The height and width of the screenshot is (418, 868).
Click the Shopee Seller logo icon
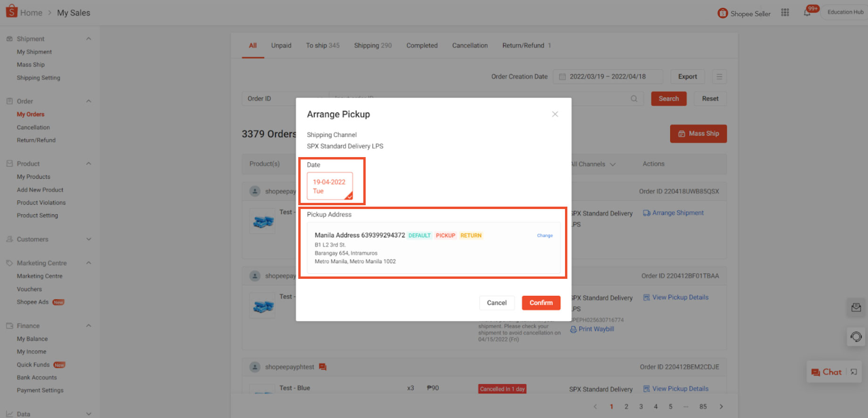click(722, 13)
